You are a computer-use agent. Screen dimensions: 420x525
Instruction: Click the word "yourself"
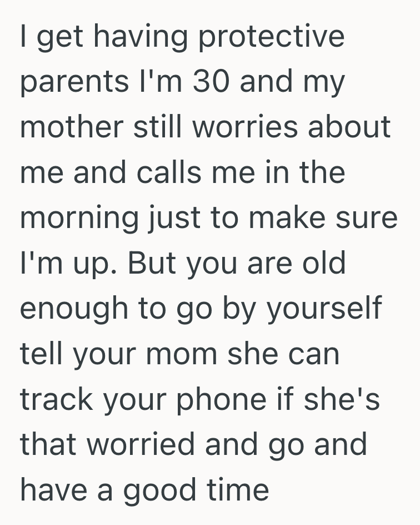[326, 309]
